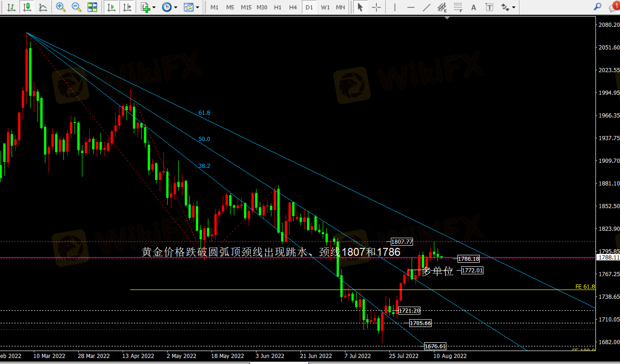Toggle chart shift from right edge

(126, 7)
